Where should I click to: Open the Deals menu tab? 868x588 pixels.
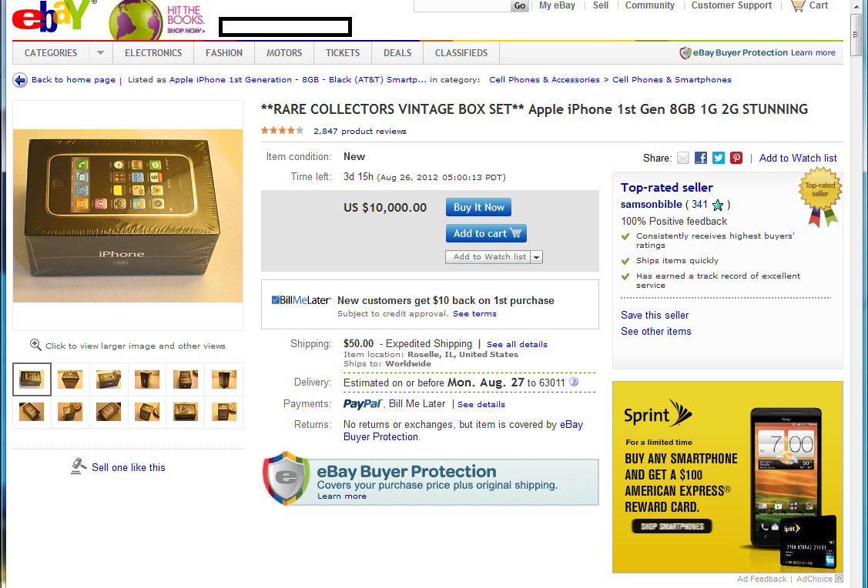(x=397, y=53)
